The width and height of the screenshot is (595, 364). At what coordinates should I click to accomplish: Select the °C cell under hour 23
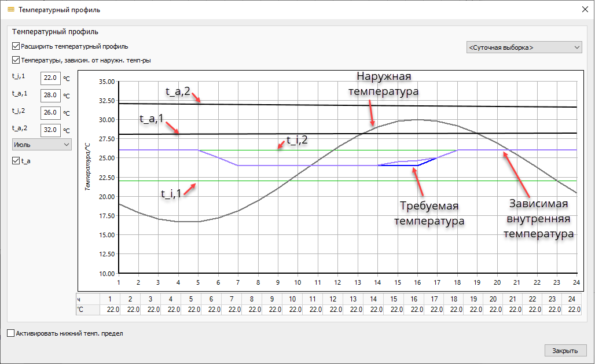(x=553, y=310)
